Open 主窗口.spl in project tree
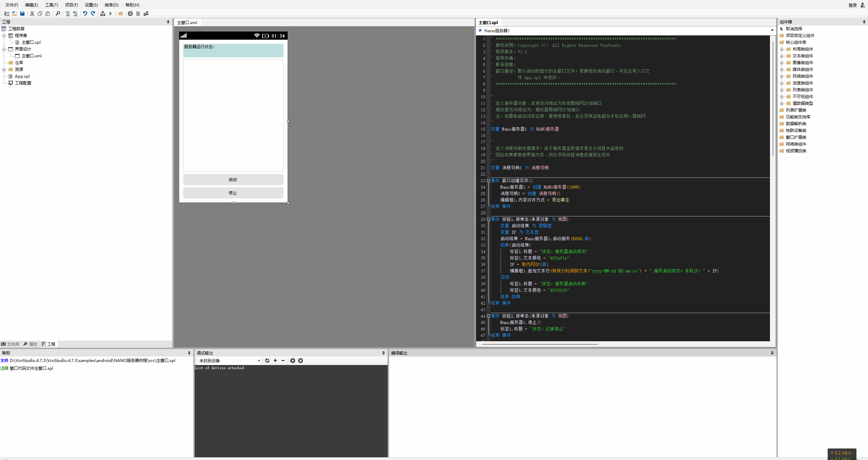Viewport: 868px width, 460px height. 31,42
